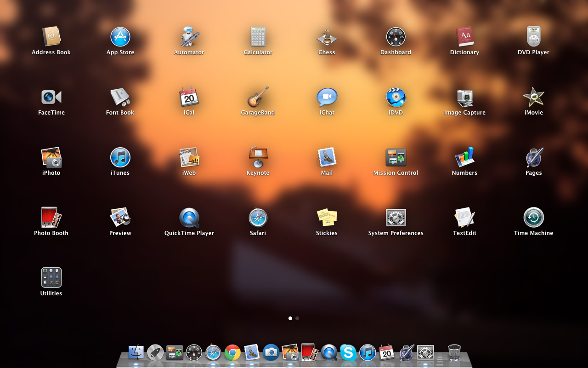
Task: Open the Automator robot icon
Action: (x=189, y=37)
